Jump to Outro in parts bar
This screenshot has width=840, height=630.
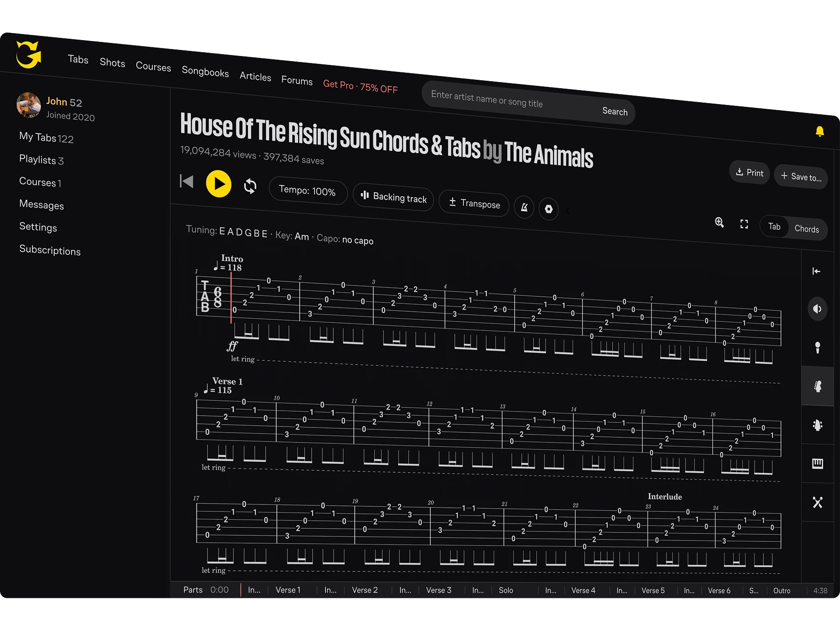click(782, 590)
